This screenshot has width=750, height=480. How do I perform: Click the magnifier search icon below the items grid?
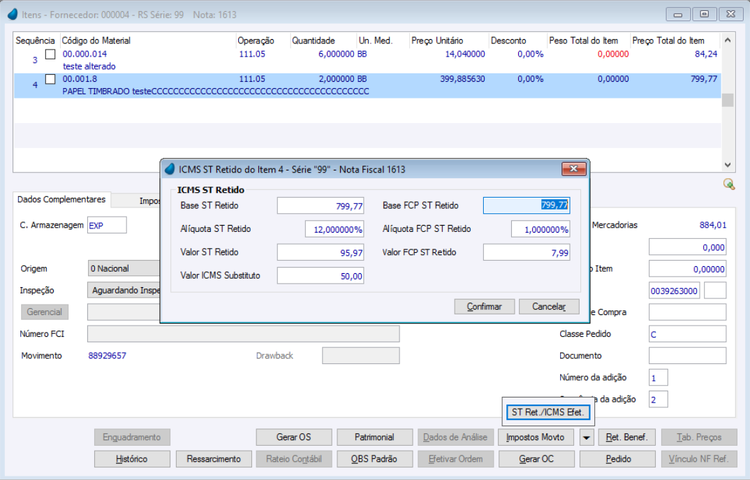coord(728,184)
